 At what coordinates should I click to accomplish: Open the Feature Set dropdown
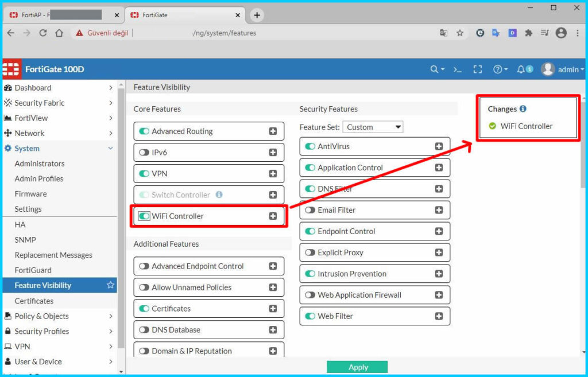pos(373,127)
